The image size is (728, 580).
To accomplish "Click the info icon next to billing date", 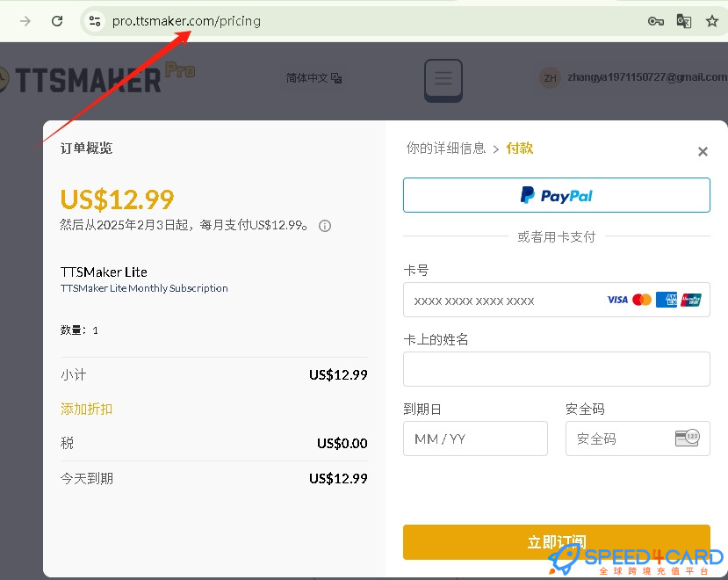I will 325,227.
